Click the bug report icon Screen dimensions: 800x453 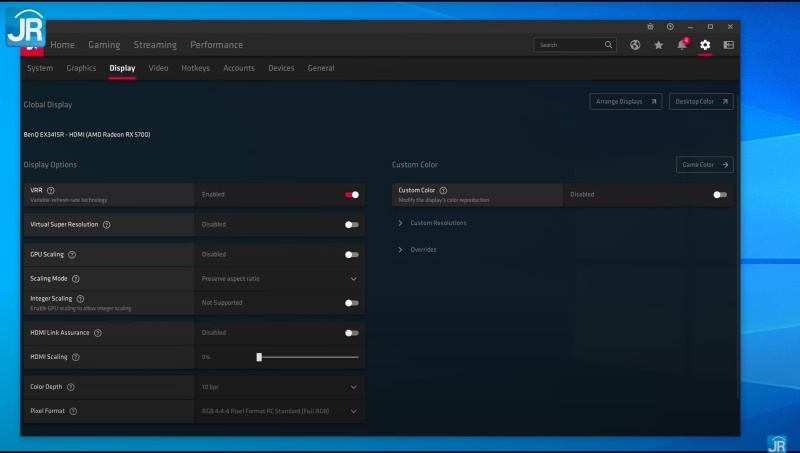click(x=650, y=26)
